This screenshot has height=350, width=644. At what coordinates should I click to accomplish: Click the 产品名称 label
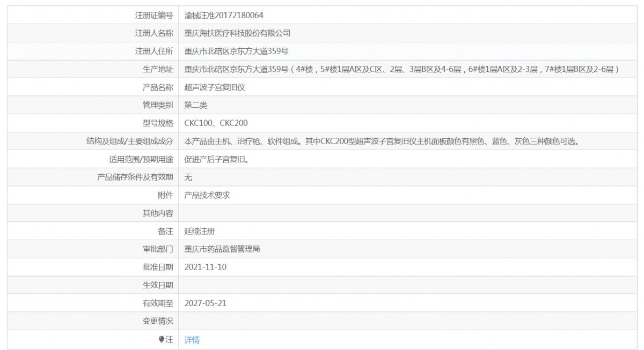(158, 87)
